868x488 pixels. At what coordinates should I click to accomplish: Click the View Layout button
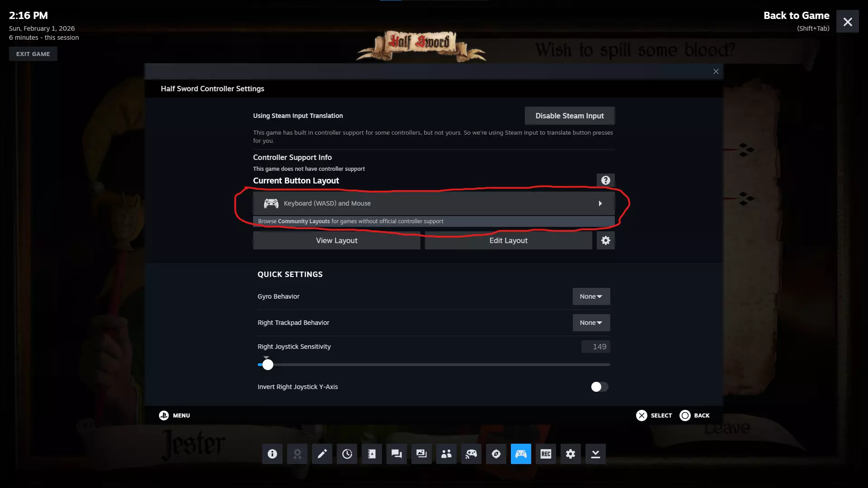(x=336, y=240)
